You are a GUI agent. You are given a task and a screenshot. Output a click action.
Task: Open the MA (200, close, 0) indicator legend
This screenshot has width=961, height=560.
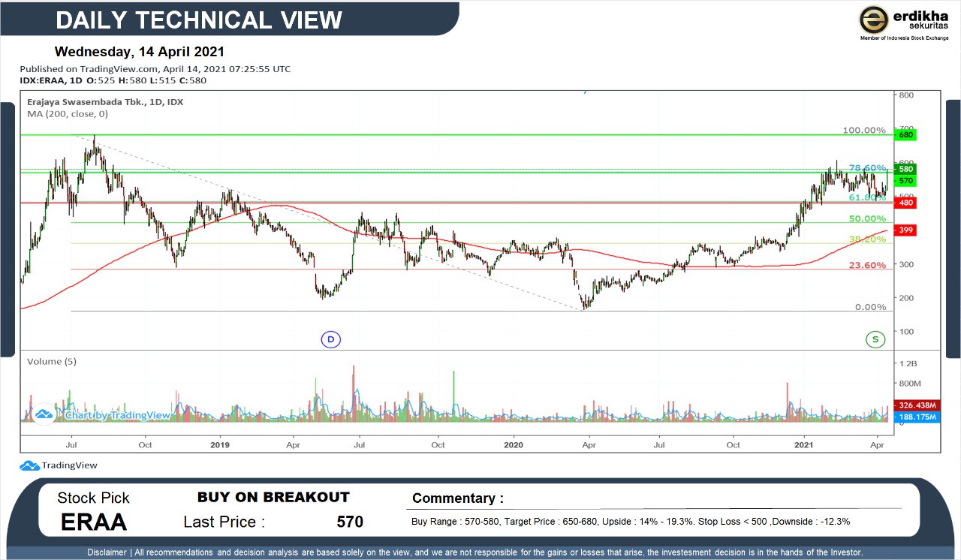68,114
